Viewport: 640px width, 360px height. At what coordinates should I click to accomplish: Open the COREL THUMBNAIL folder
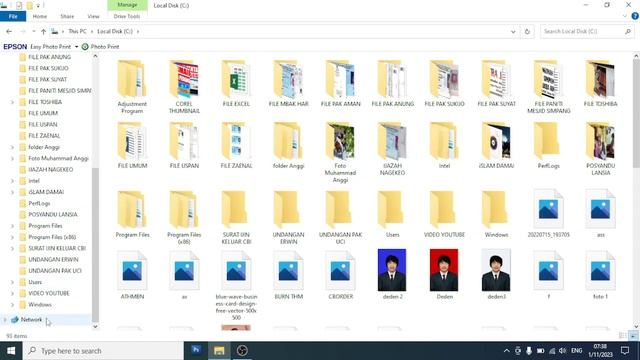pyautogui.click(x=184, y=87)
